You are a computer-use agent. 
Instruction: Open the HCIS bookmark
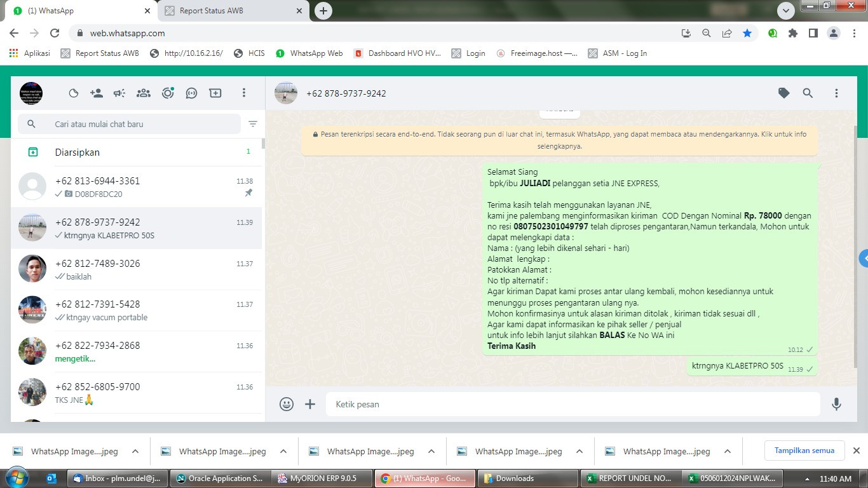249,53
